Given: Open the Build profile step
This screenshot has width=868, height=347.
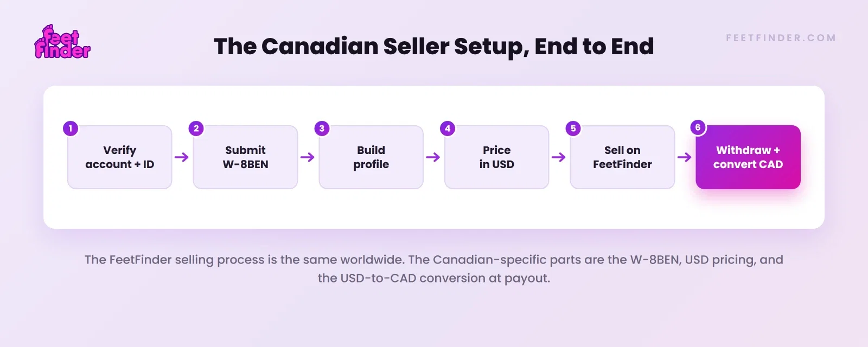Looking at the screenshot, I should click(x=371, y=157).
